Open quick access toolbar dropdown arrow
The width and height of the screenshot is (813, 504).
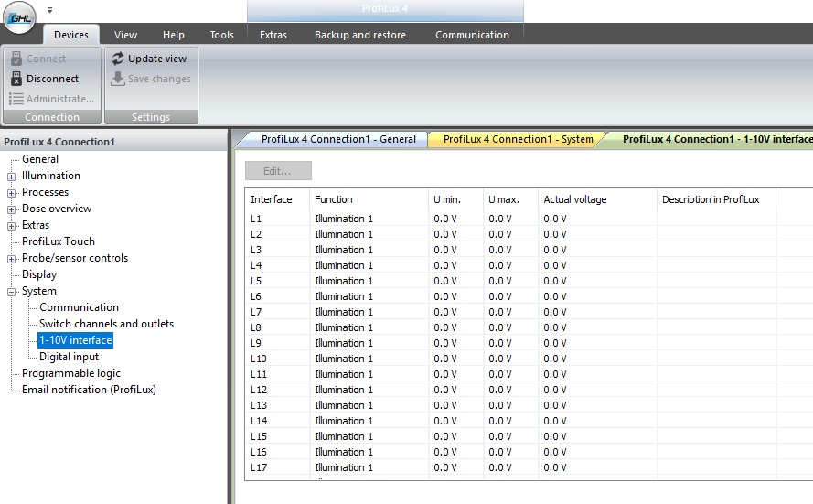click(49, 10)
